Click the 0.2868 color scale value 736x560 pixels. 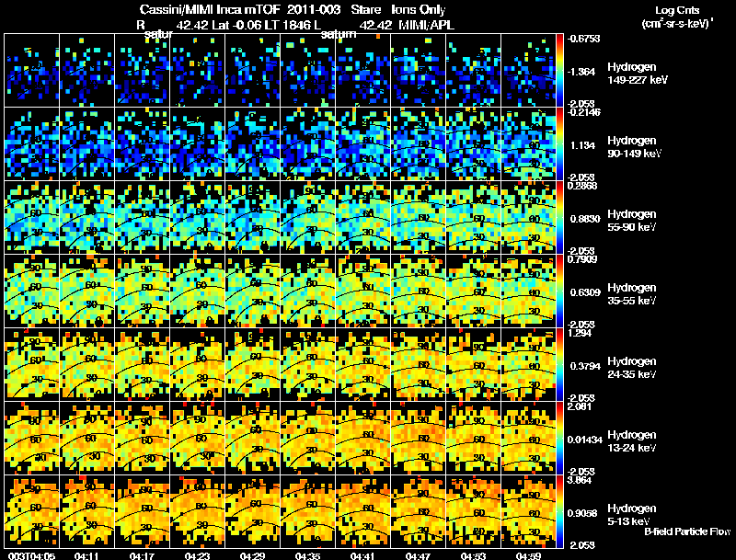coord(582,186)
